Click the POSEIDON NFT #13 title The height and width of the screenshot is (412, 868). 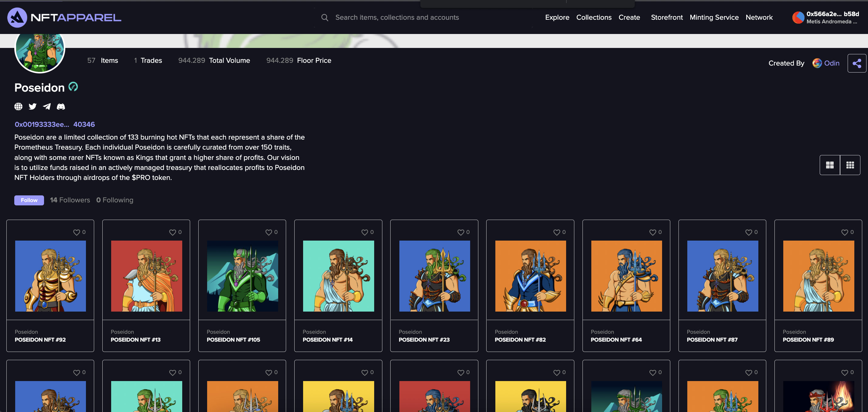tap(136, 339)
